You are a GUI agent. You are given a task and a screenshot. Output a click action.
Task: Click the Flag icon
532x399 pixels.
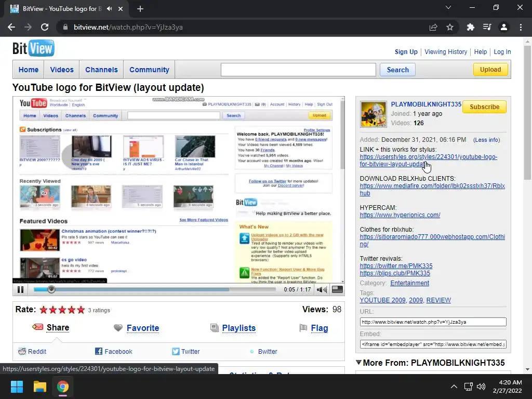(x=303, y=328)
